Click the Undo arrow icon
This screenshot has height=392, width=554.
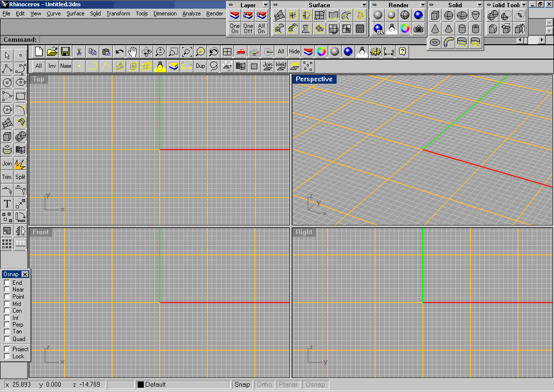[119, 52]
